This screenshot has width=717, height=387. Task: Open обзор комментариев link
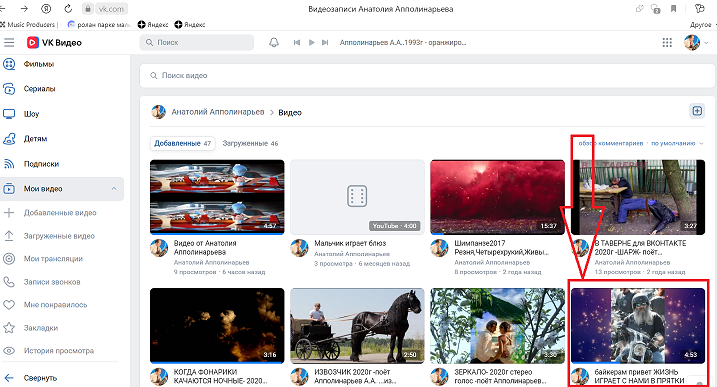[610, 143]
